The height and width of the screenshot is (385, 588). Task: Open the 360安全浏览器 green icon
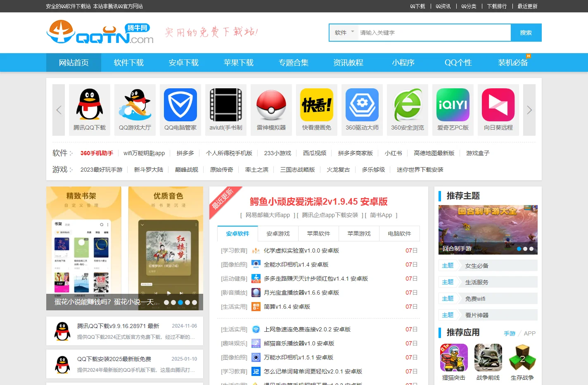tap(408, 105)
